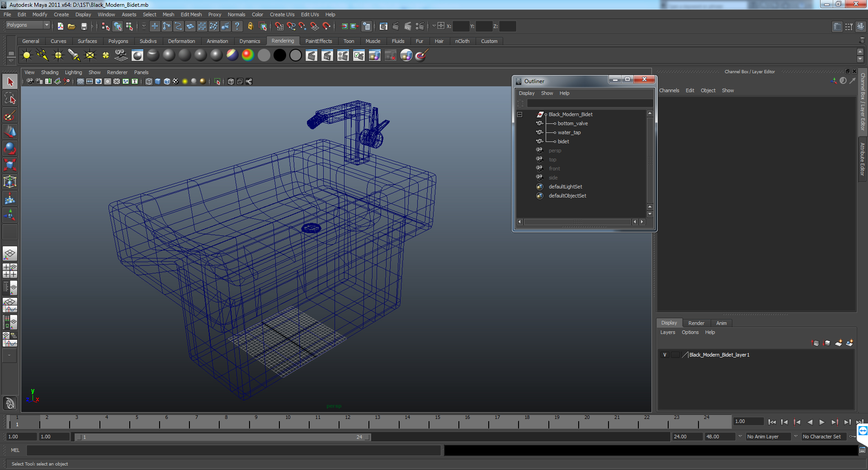Save the scene with floppy icon

pos(84,26)
